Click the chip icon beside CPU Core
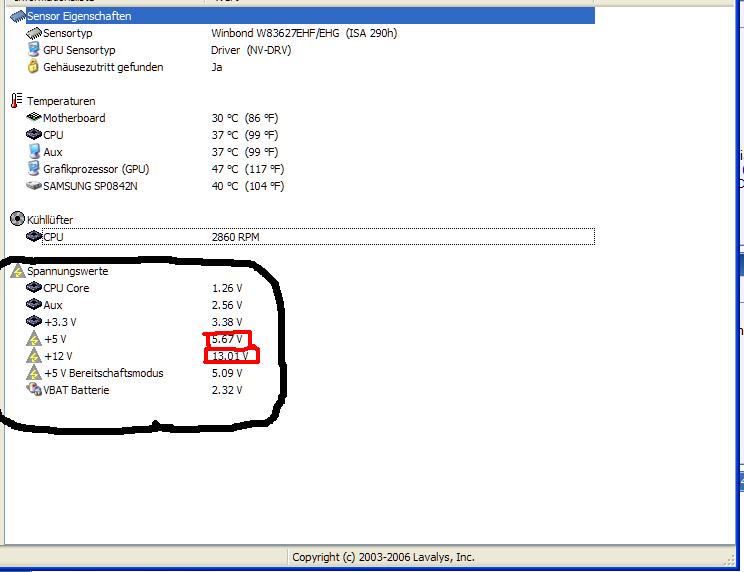Viewport: 744px width, 572px height. pyautogui.click(x=34, y=287)
